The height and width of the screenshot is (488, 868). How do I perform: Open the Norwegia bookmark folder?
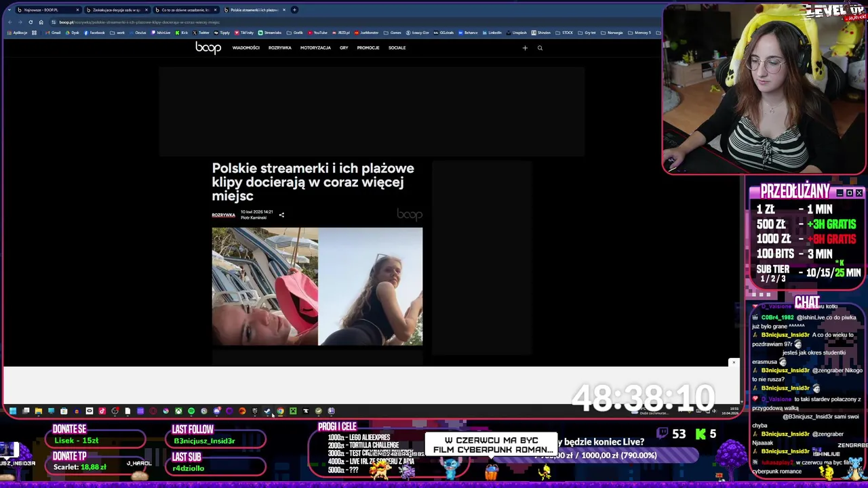pos(613,33)
